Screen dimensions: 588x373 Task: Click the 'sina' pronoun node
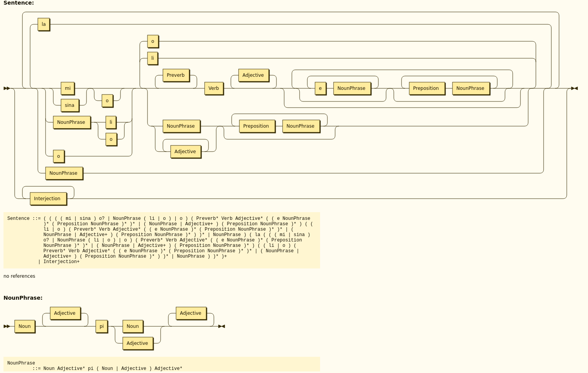point(69,105)
